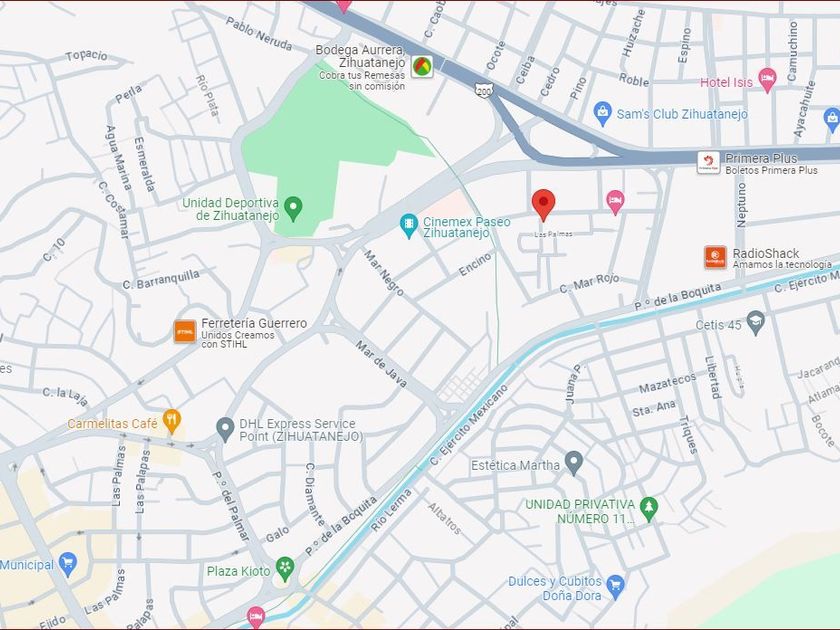Click the Sam's Club Zihuatanejo label text
Screen dimensions: 840x630
[682, 114]
